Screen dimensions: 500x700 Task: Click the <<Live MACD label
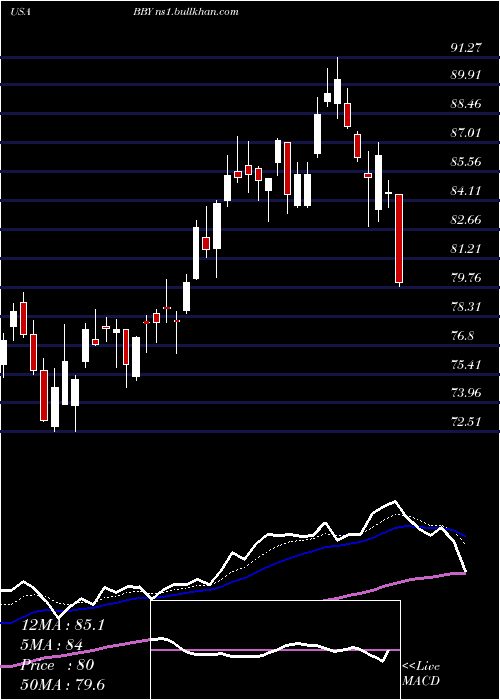[x=421, y=674]
